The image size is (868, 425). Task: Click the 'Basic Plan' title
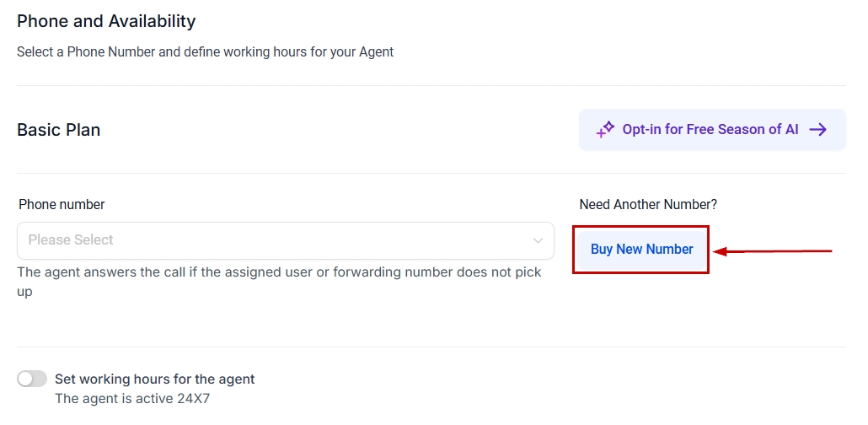coord(59,131)
